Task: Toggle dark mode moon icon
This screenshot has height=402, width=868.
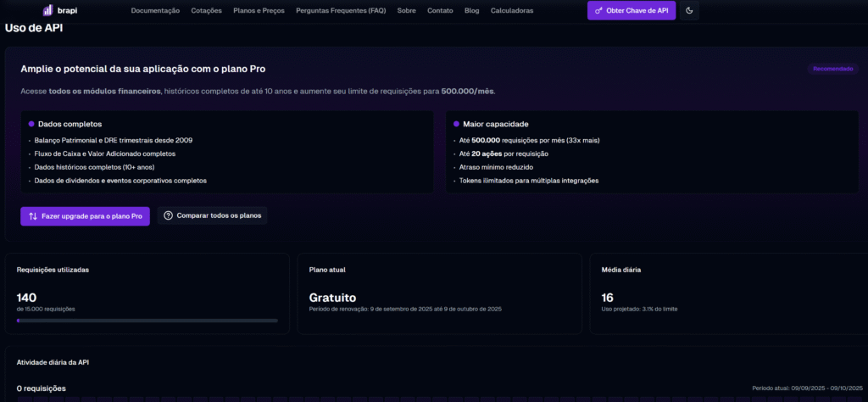Action: pos(689,10)
